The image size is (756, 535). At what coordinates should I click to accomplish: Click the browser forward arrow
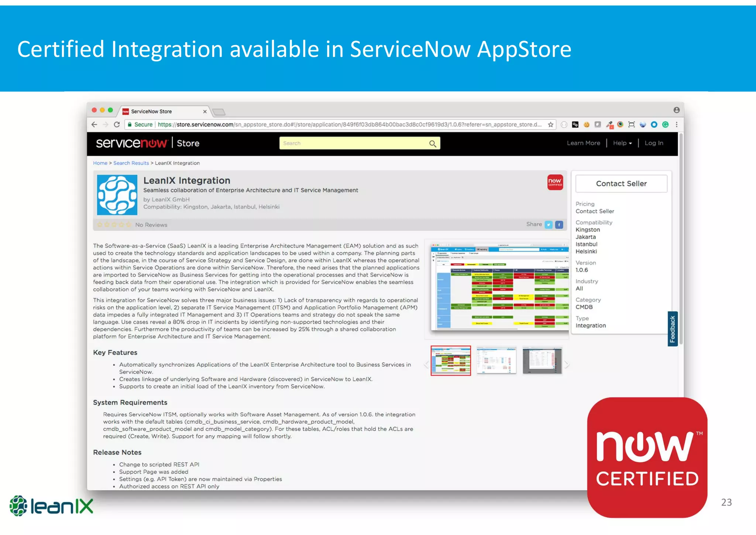pos(106,125)
